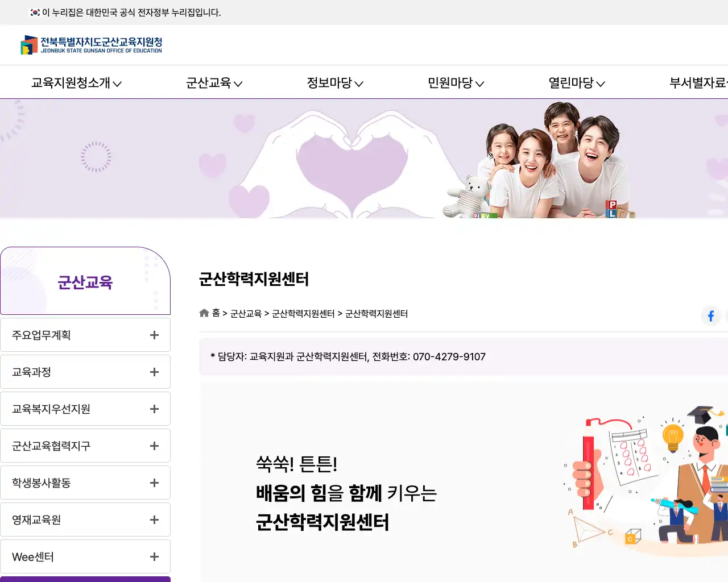Expand the 학생봉사활동 sidebar section
The image size is (728, 582).
[x=154, y=482]
